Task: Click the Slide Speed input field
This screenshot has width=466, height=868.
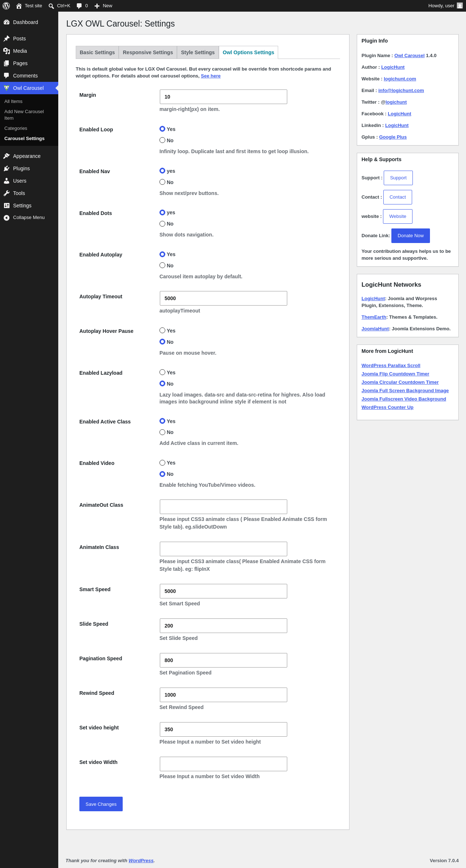Action: (x=224, y=626)
